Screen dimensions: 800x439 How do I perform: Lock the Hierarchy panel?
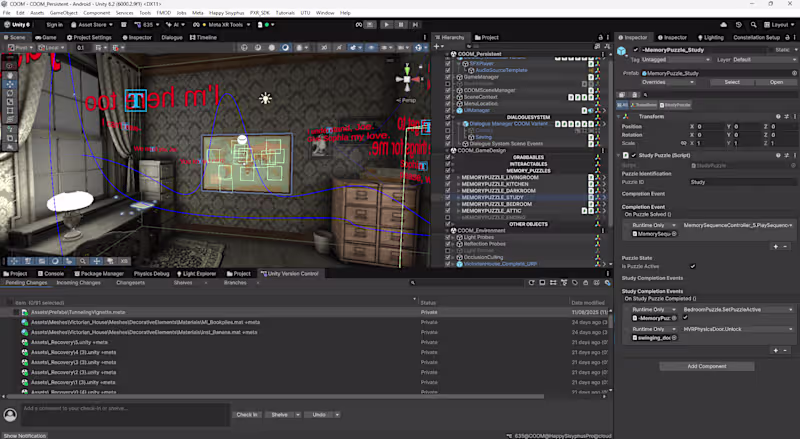(x=601, y=37)
